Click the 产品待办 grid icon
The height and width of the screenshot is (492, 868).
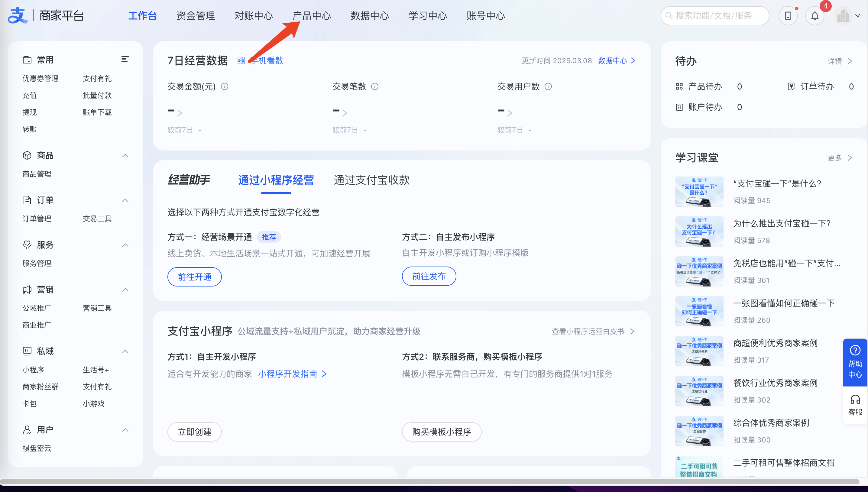679,86
